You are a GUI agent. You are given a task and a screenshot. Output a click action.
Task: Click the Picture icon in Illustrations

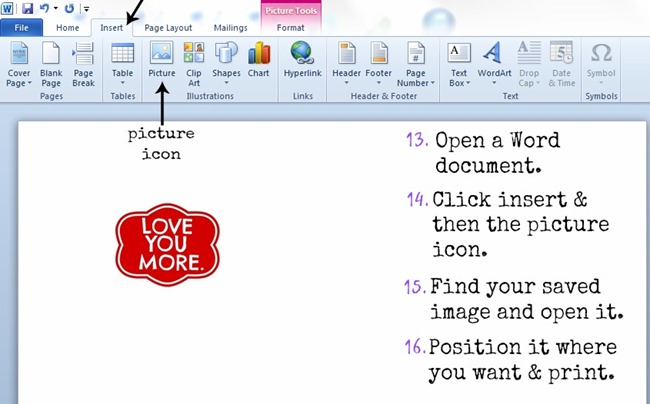[162, 60]
